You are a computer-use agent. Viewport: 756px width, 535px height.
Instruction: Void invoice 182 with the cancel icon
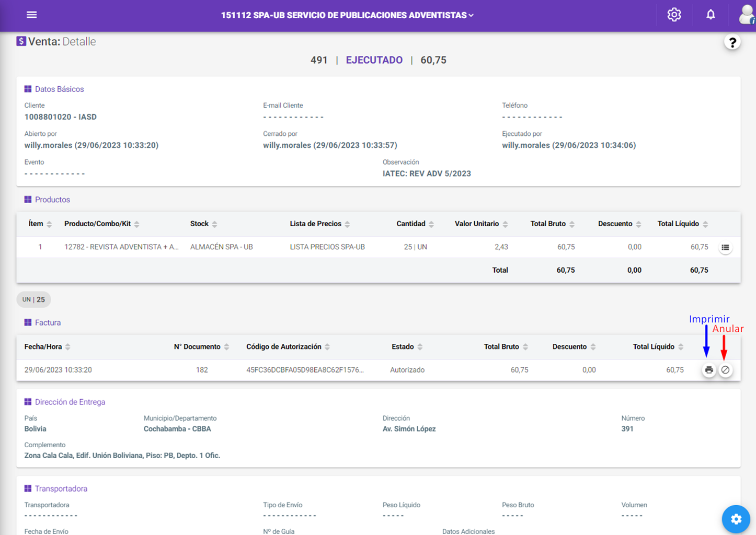point(725,370)
